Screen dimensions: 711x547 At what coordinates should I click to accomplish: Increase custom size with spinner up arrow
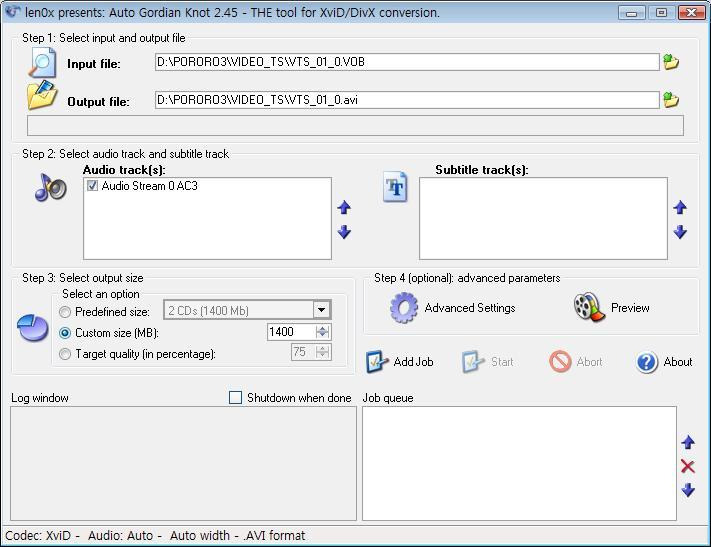(x=322, y=328)
